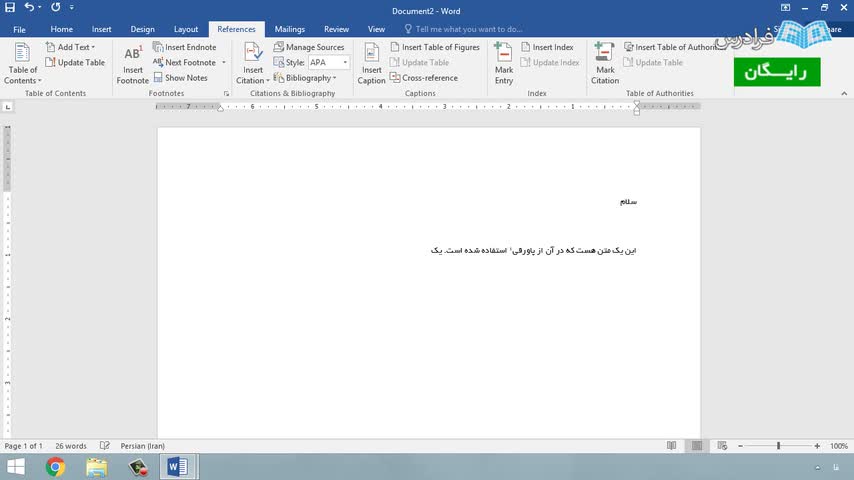Switch to the Insert tab
This screenshot has height=480, width=854.
pos(101,29)
